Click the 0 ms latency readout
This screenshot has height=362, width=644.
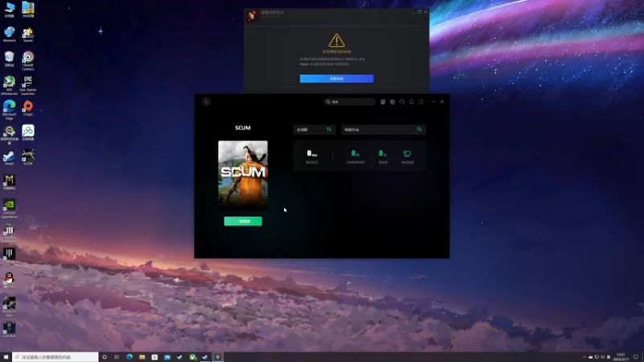tap(312, 154)
